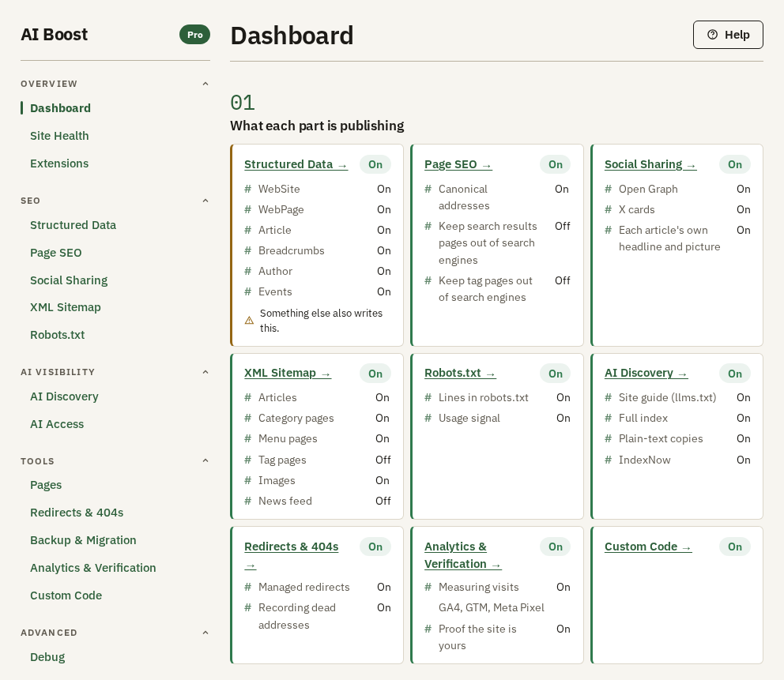Click On badge on Analytics & Verification card

pyautogui.click(x=555, y=547)
